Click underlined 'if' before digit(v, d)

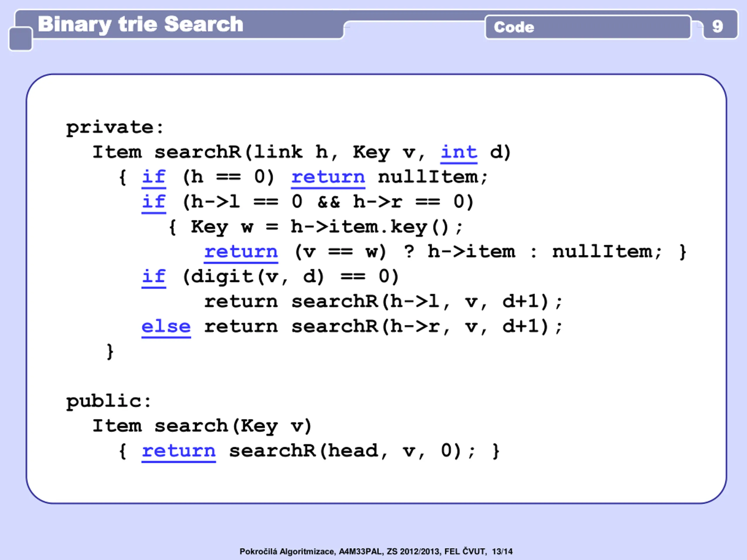(x=154, y=277)
